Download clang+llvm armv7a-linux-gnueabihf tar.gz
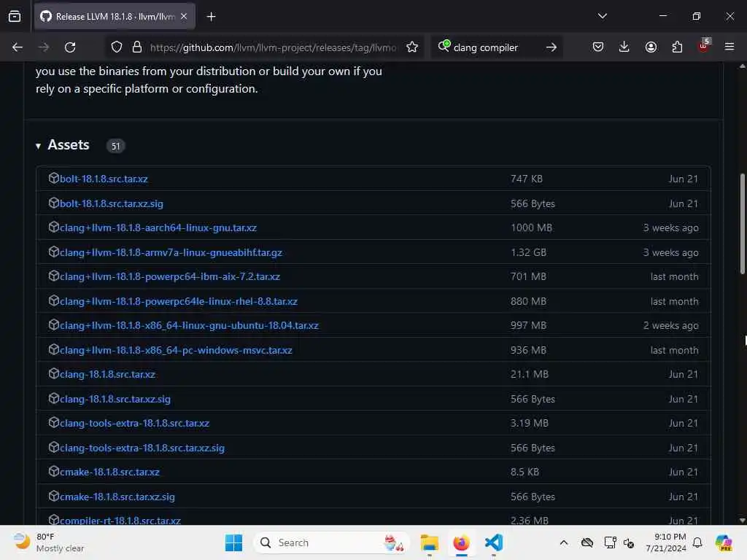 (x=171, y=253)
